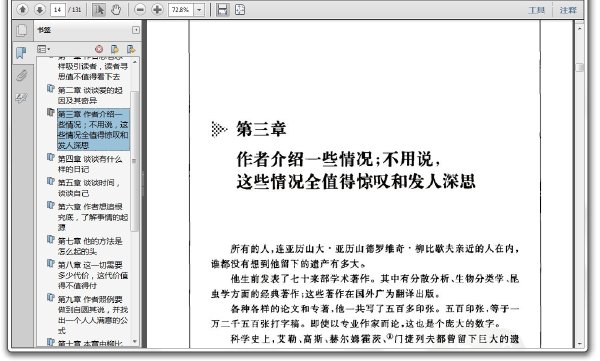Screen dimensions: 600x361
Task: Go to the next page with down arrow
Action: pyautogui.click(x=40, y=10)
